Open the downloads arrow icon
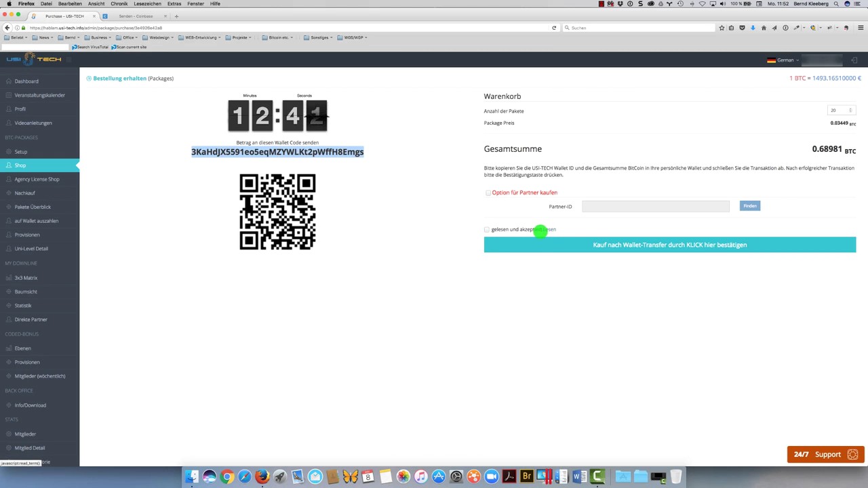This screenshot has width=868, height=488. click(x=753, y=28)
